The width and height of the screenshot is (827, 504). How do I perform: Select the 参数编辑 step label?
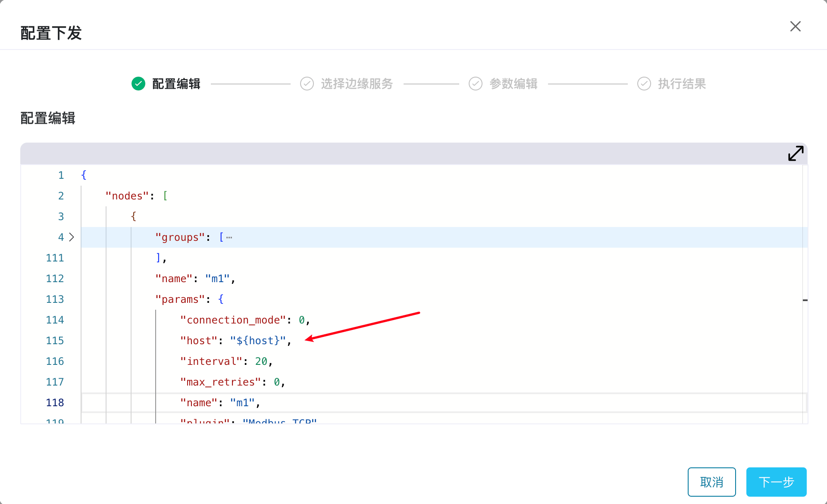(513, 84)
